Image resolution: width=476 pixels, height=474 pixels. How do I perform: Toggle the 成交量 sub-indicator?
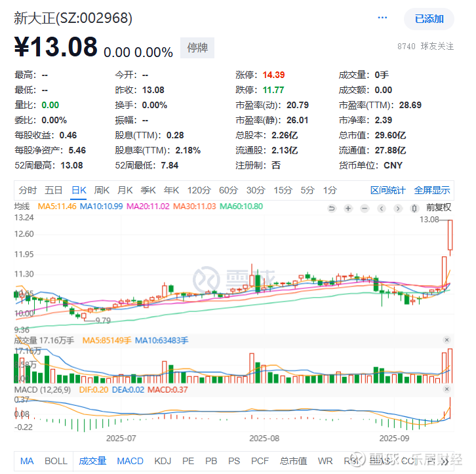92,461
